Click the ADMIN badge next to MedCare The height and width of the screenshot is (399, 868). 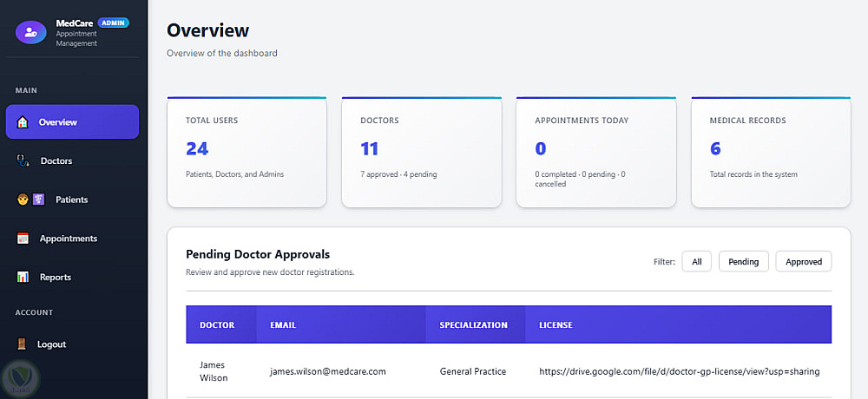click(x=114, y=23)
